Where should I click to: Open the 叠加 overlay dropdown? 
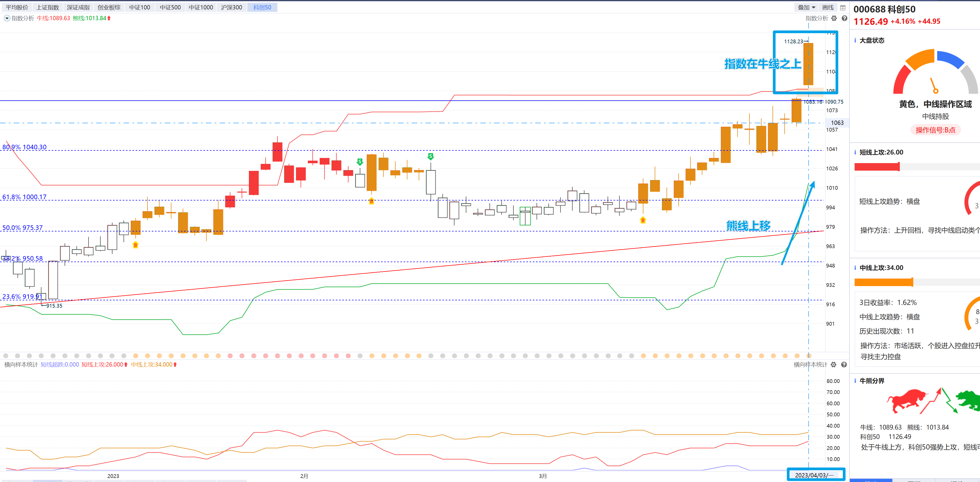coord(806,7)
